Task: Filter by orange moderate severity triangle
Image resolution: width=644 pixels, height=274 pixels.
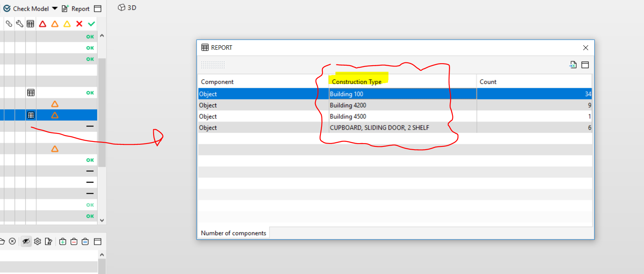Action: pyautogui.click(x=55, y=24)
